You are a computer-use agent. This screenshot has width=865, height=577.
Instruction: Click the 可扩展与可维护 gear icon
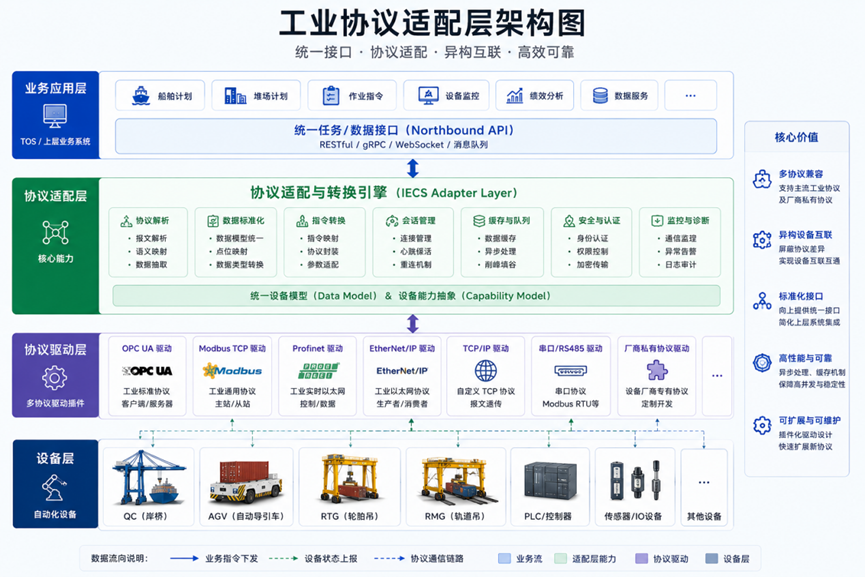click(762, 425)
